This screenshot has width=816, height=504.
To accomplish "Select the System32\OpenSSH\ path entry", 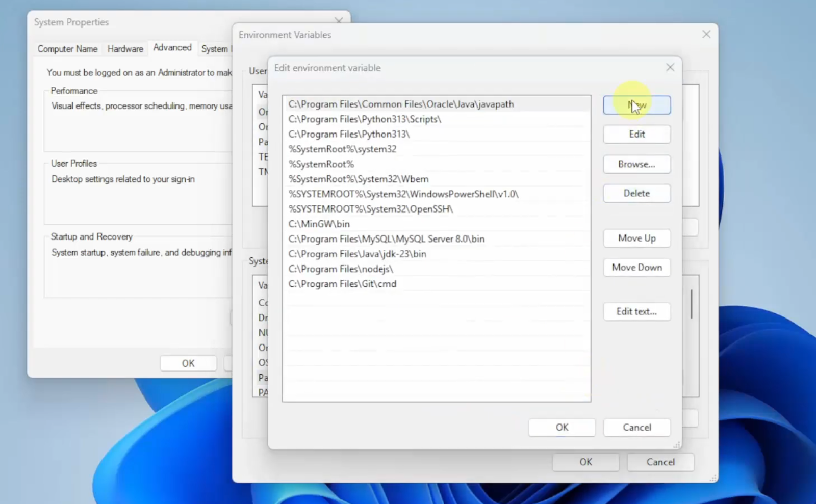I will [x=437, y=209].
